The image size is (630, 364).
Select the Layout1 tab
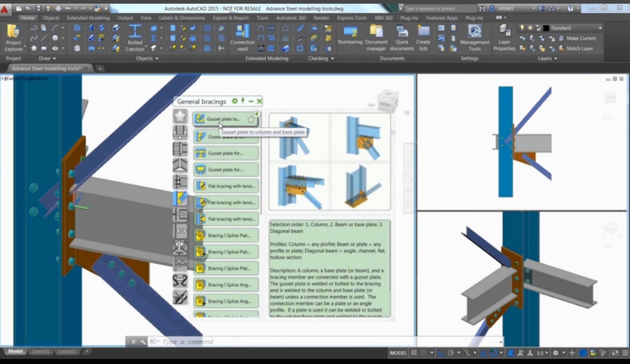coord(41,351)
